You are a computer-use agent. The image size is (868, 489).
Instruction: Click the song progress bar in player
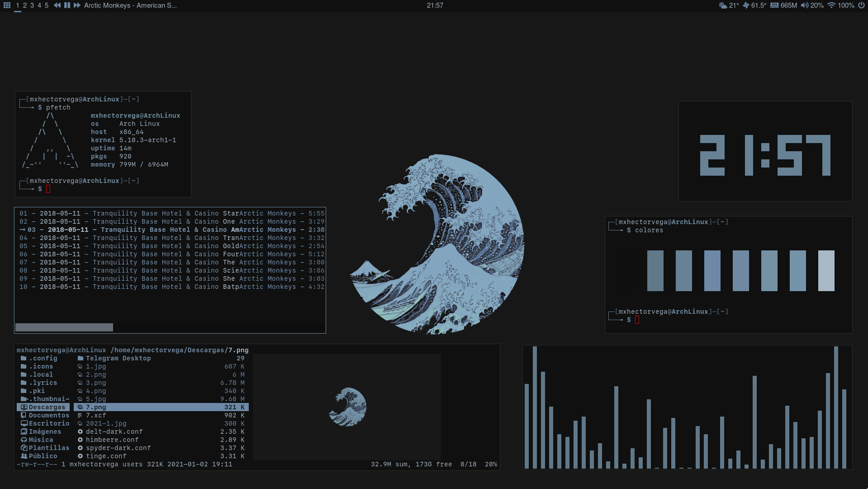pyautogui.click(x=170, y=327)
